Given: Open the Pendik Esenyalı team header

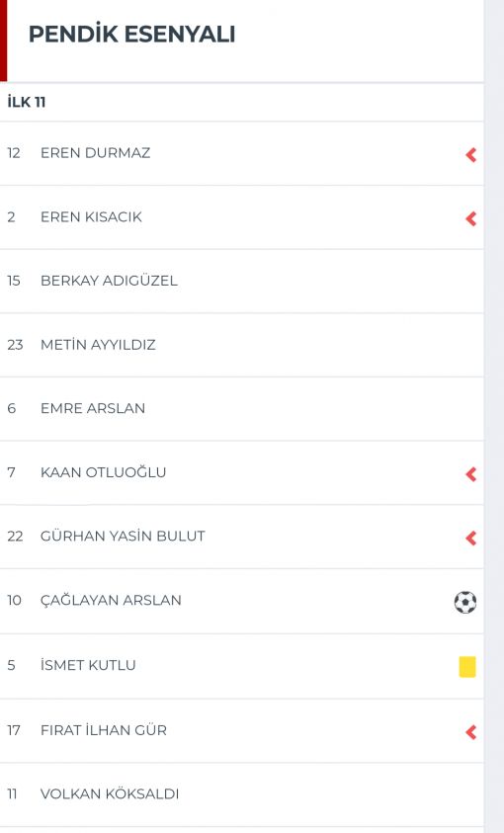Looking at the screenshot, I should 131,34.
